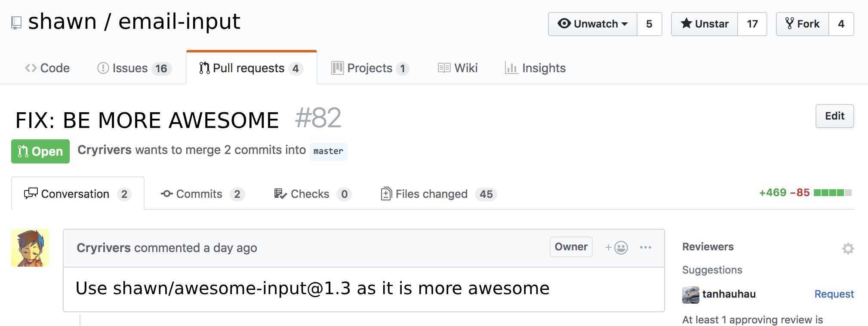Switch to the Commits tab
Image resolution: width=868 pixels, height=326 pixels.
tap(203, 194)
